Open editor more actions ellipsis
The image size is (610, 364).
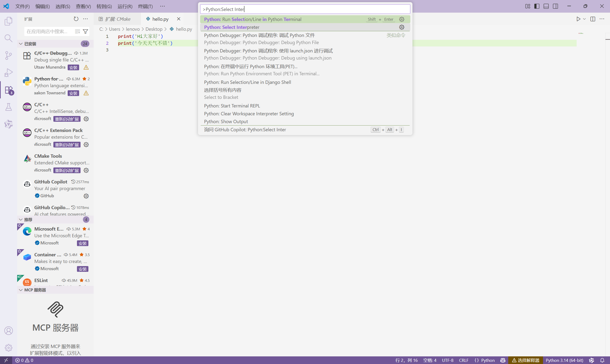coord(602,19)
